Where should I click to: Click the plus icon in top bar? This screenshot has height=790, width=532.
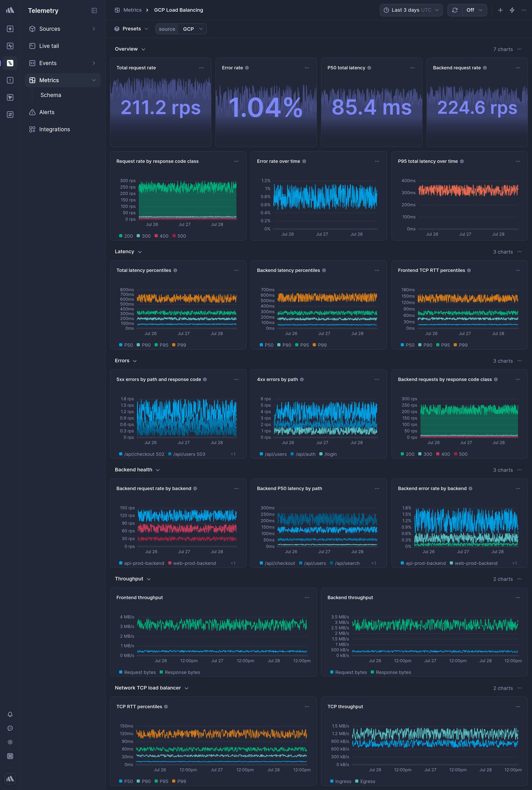coord(500,10)
